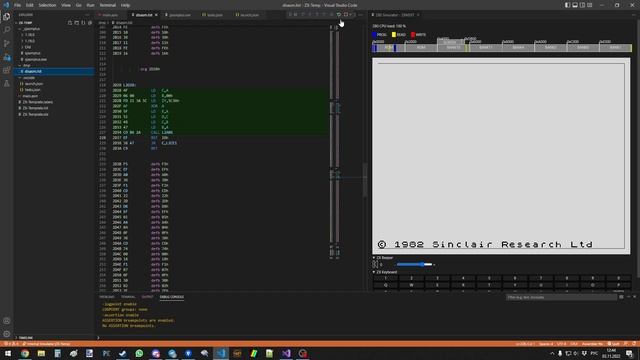Open the Manage gear icon
The image size is (640, 360).
[7, 334]
